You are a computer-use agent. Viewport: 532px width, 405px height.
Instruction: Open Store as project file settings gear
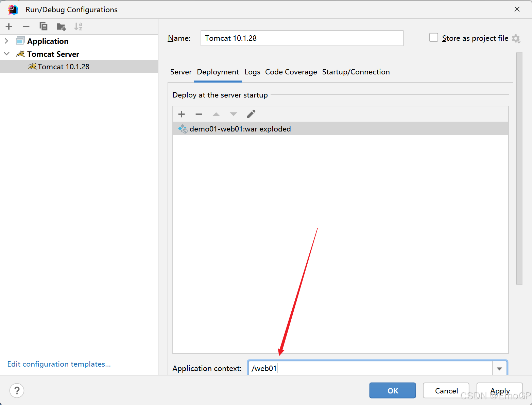coord(516,38)
